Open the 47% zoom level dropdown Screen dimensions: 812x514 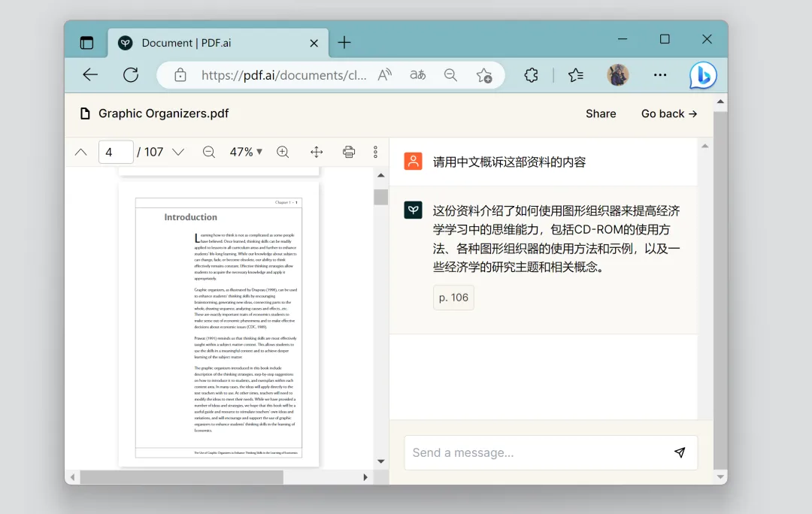tap(245, 152)
